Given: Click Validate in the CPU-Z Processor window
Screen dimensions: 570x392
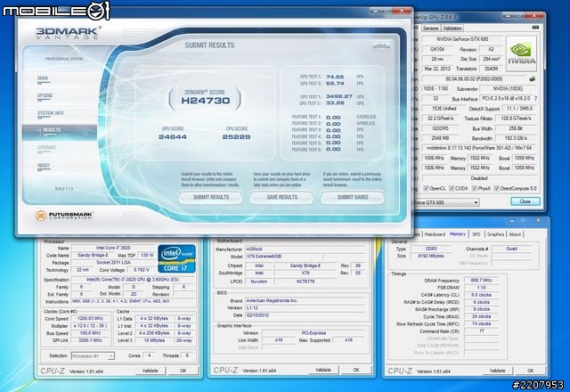Looking at the screenshot, I should [151, 371].
